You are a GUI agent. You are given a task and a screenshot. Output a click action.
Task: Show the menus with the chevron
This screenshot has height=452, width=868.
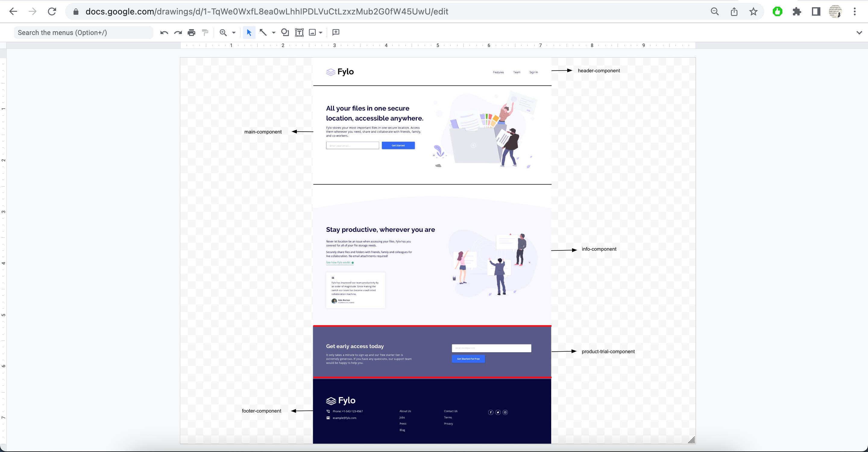coord(859,33)
